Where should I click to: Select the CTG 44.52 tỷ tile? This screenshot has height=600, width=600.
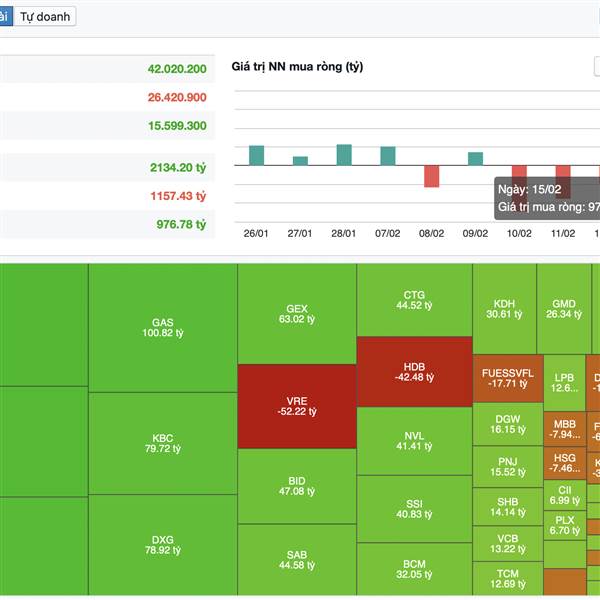tap(414, 300)
